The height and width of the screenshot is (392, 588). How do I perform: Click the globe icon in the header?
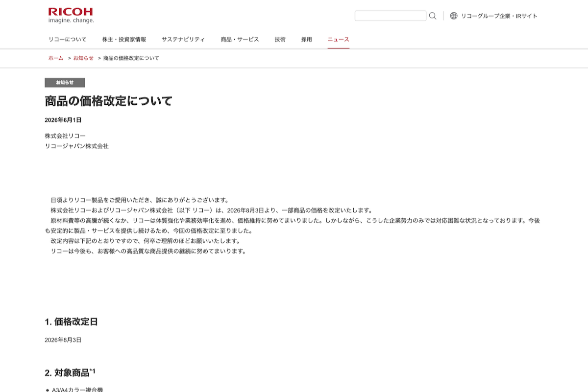(x=454, y=16)
